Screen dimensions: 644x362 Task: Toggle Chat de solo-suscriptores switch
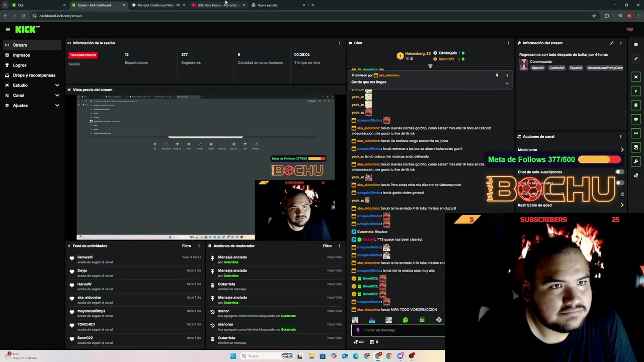tap(619, 172)
